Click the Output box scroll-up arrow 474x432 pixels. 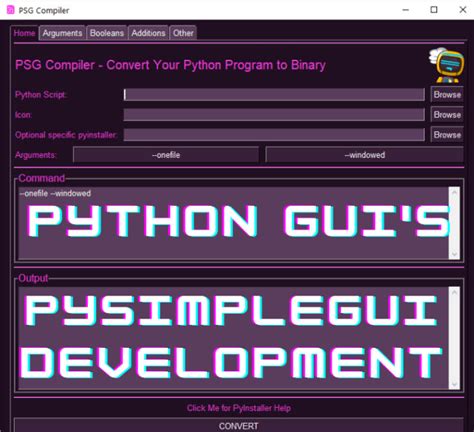454,292
